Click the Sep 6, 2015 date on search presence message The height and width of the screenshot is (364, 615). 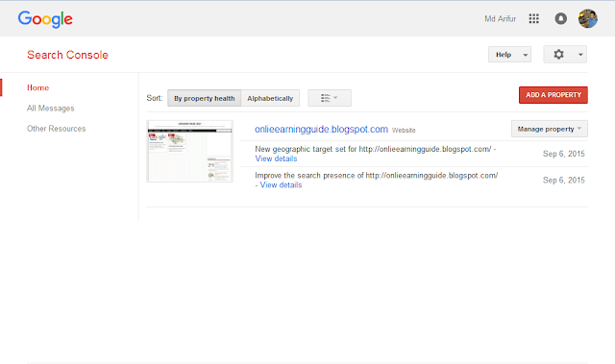click(x=564, y=181)
